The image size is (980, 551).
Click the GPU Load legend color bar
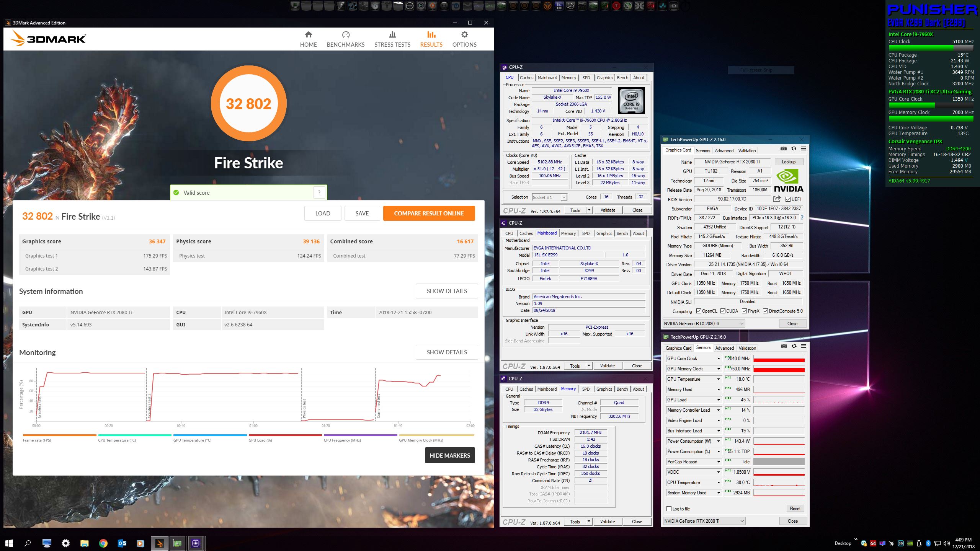click(285, 435)
